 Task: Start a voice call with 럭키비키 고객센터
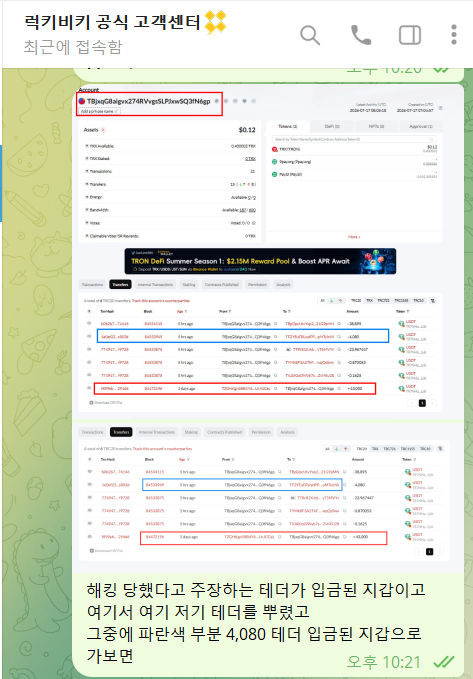361,35
